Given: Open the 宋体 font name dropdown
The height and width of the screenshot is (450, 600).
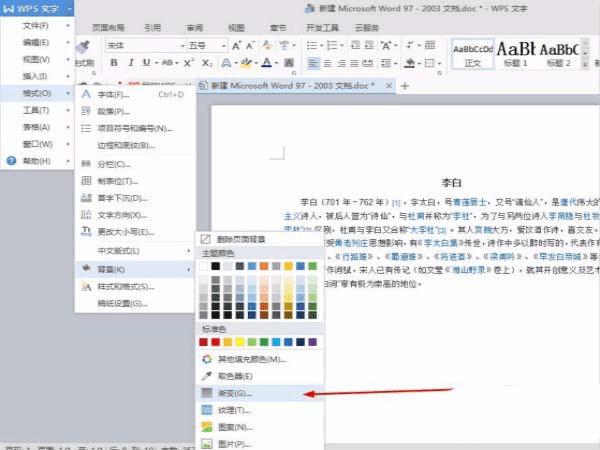Looking at the screenshot, I should [x=182, y=46].
